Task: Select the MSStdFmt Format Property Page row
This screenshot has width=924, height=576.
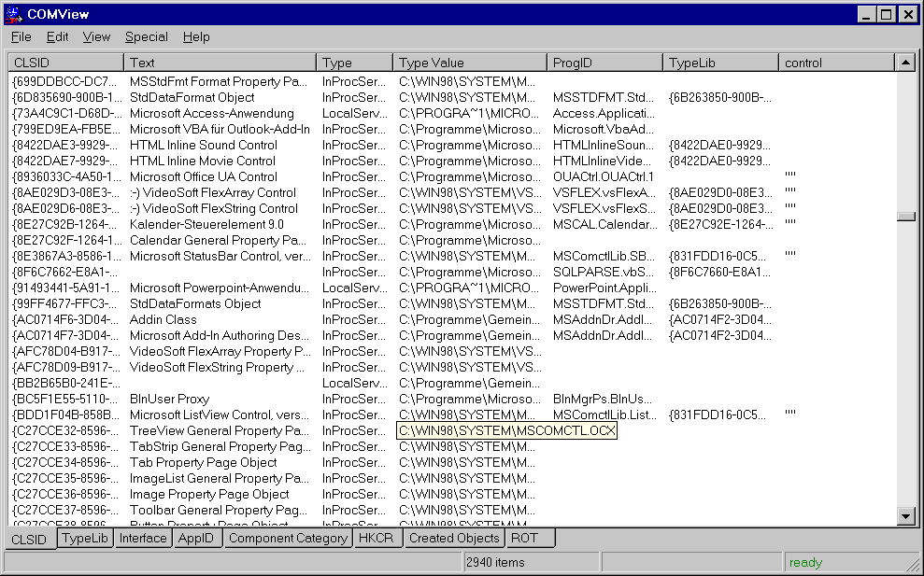Action: pyautogui.click(x=452, y=82)
